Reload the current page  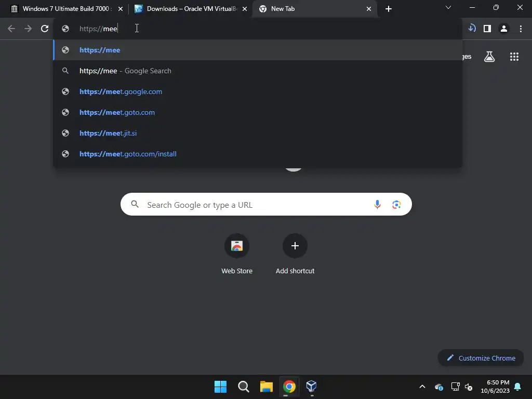coord(45,29)
